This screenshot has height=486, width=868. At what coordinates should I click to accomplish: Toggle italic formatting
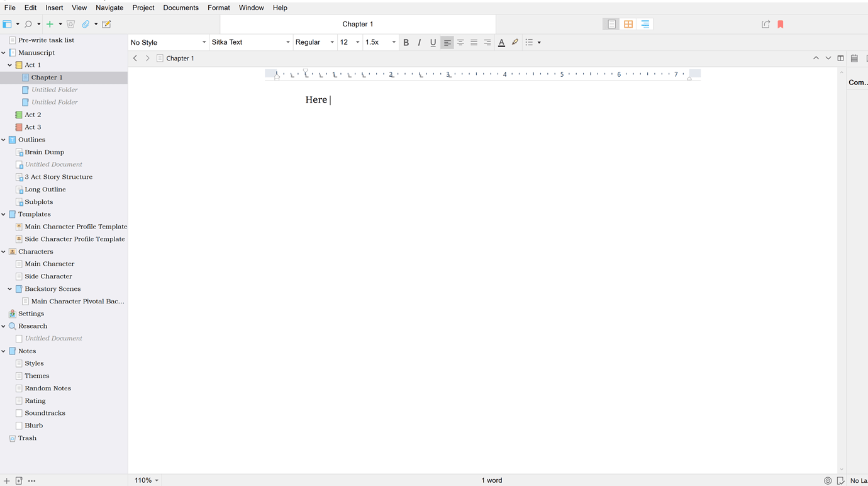pos(420,42)
